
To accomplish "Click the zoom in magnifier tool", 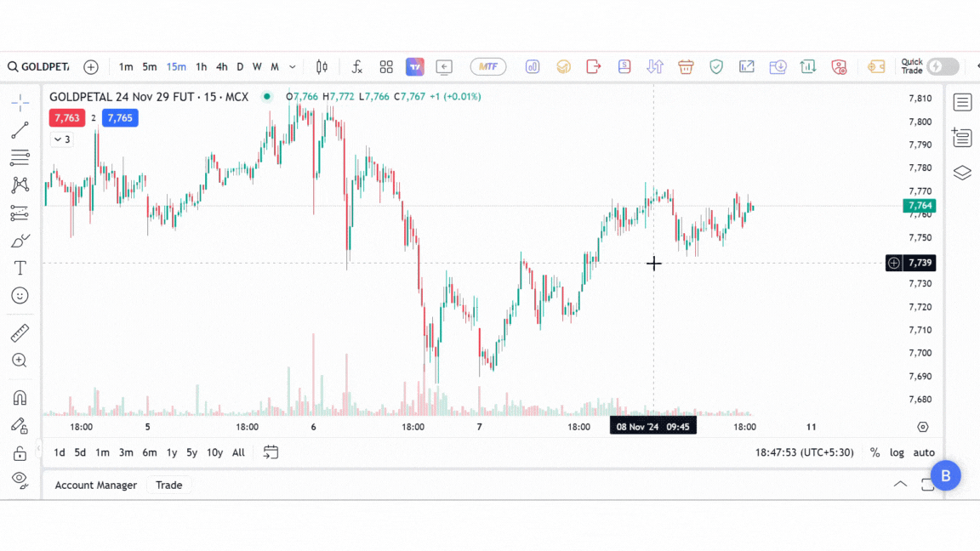I will coord(20,361).
